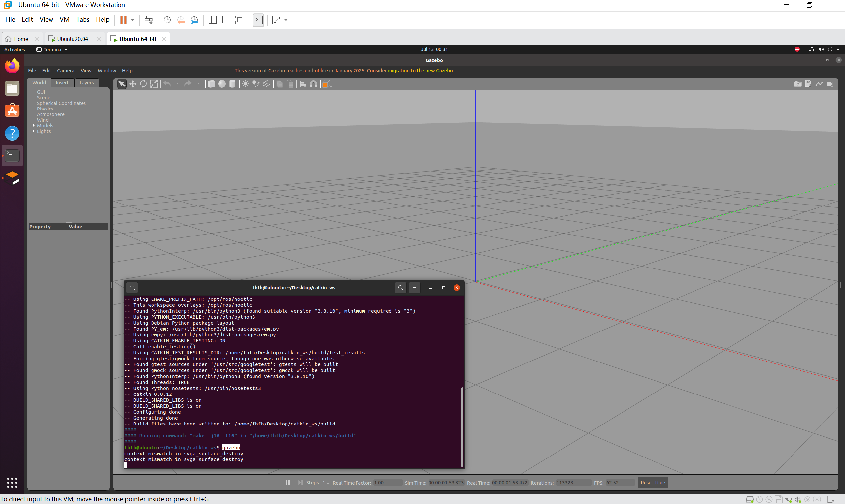Insert a cylinder shape
Viewport: 845px width, 504px height.
(232, 84)
